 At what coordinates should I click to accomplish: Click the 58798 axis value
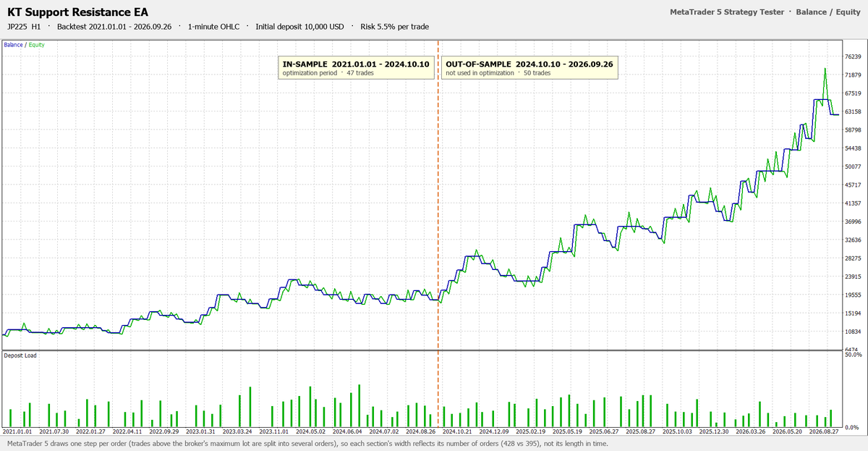coord(852,130)
